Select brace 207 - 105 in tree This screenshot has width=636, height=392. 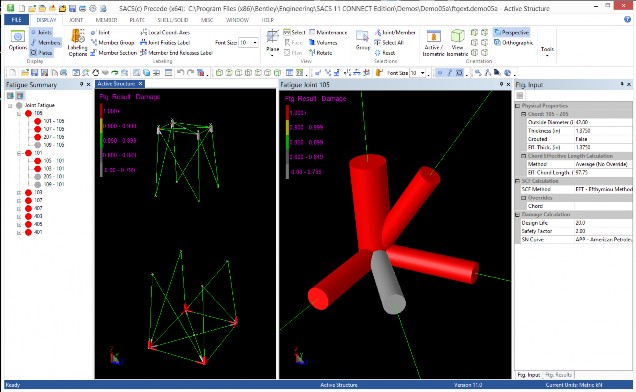point(54,137)
